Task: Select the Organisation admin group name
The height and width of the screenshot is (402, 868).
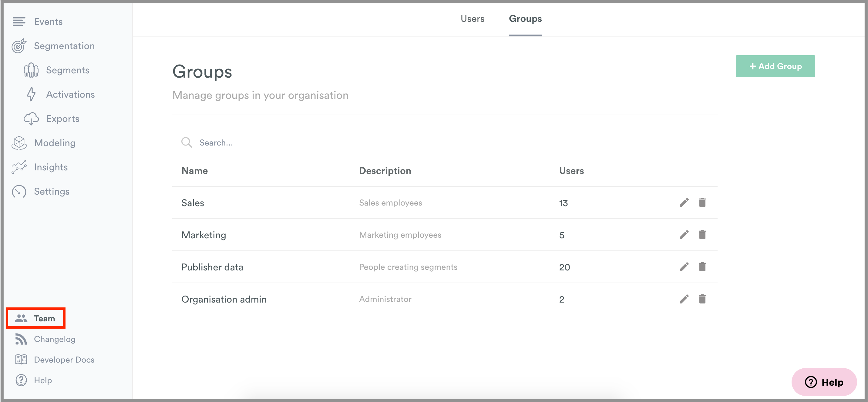Action: point(224,299)
